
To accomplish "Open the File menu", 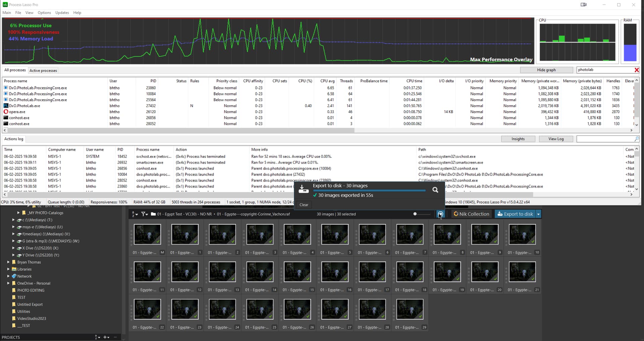I will [x=18, y=13].
